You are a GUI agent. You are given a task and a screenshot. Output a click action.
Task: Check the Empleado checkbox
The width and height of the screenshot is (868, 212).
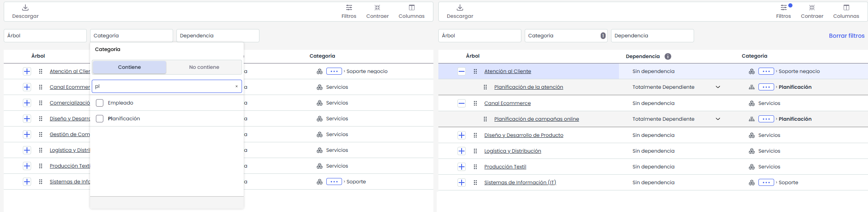pos(100,103)
